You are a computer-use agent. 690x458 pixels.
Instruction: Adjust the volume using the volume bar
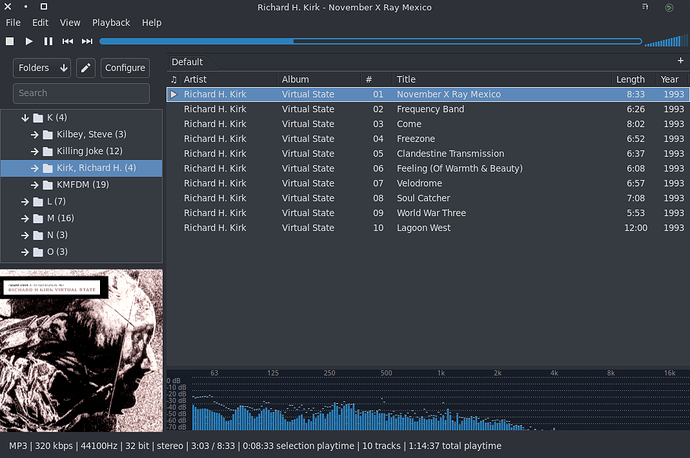[x=665, y=41]
